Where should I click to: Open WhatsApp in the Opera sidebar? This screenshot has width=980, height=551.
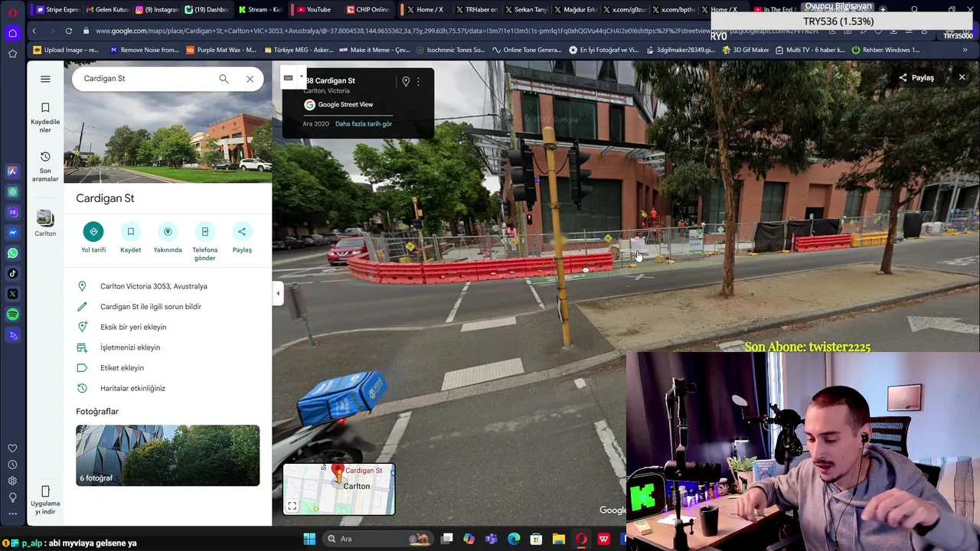pos(12,253)
